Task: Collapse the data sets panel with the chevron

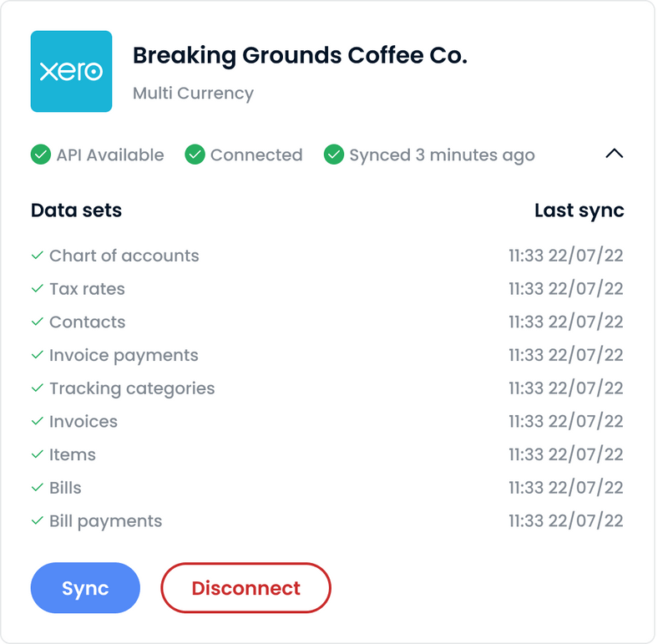Action: (615, 155)
